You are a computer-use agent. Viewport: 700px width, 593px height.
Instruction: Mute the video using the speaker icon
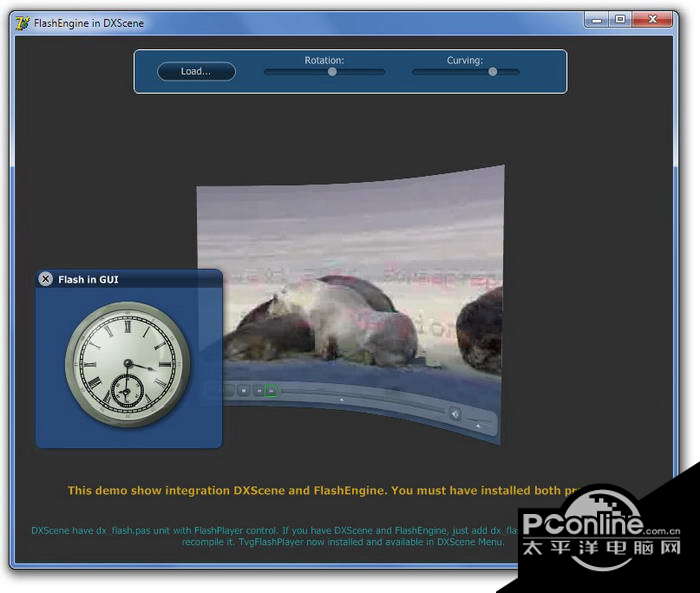tap(455, 415)
